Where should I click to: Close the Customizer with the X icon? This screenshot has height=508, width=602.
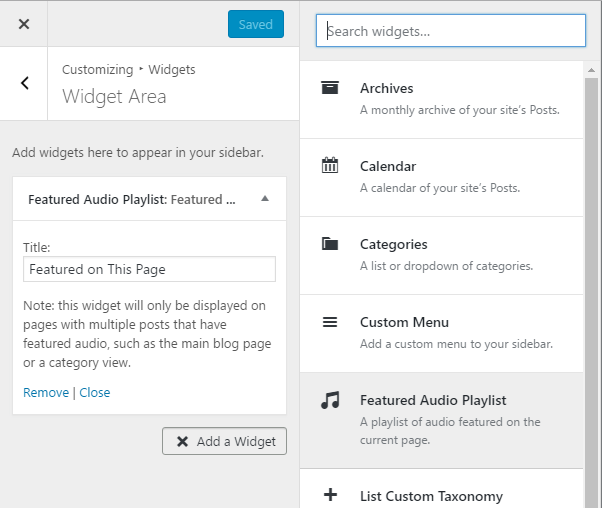coord(24,24)
